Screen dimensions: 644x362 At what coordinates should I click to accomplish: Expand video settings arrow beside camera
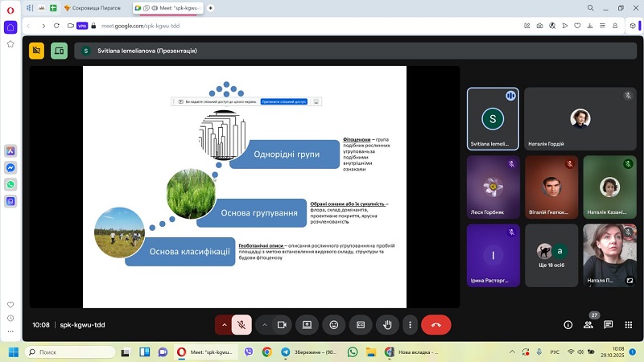click(264, 324)
